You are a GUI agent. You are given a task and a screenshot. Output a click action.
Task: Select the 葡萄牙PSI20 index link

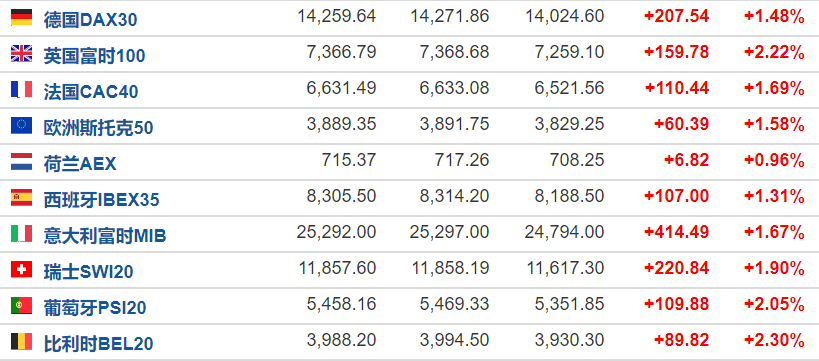[x=95, y=308]
